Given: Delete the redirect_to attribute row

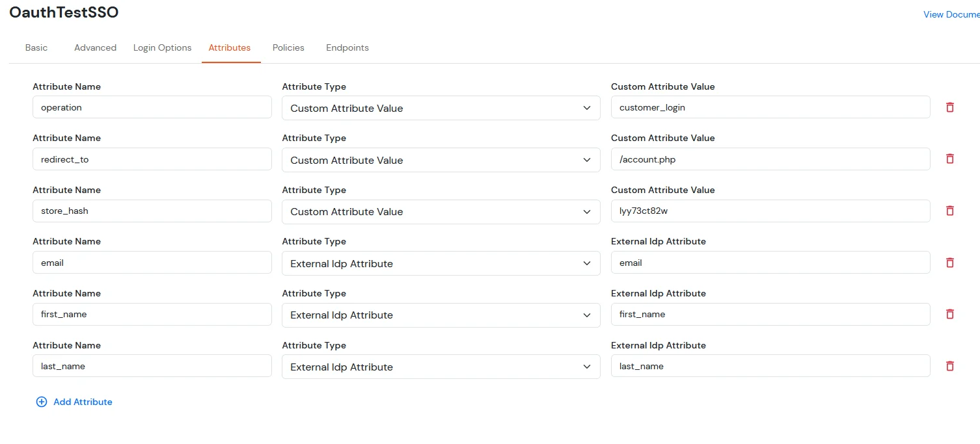Looking at the screenshot, I should 949,159.
